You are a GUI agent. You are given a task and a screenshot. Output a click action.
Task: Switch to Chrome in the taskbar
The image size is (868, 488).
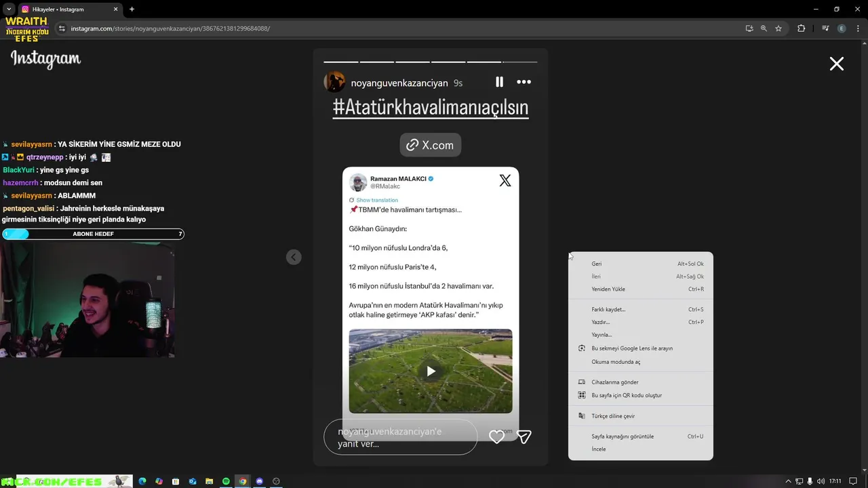click(243, 481)
